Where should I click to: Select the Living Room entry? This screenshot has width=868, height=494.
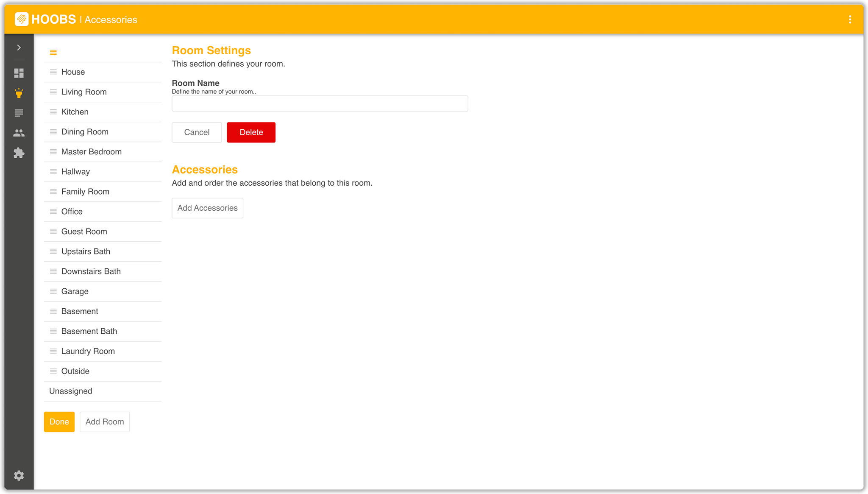click(x=84, y=92)
